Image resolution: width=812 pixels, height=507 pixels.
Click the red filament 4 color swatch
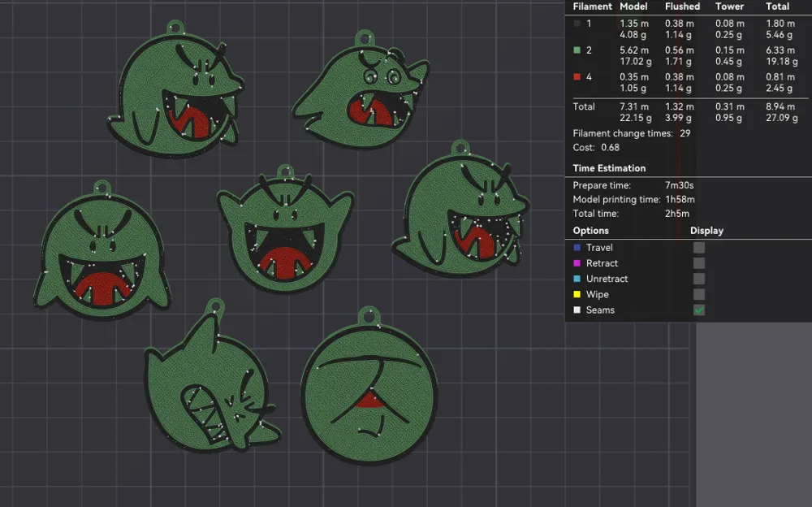577,76
